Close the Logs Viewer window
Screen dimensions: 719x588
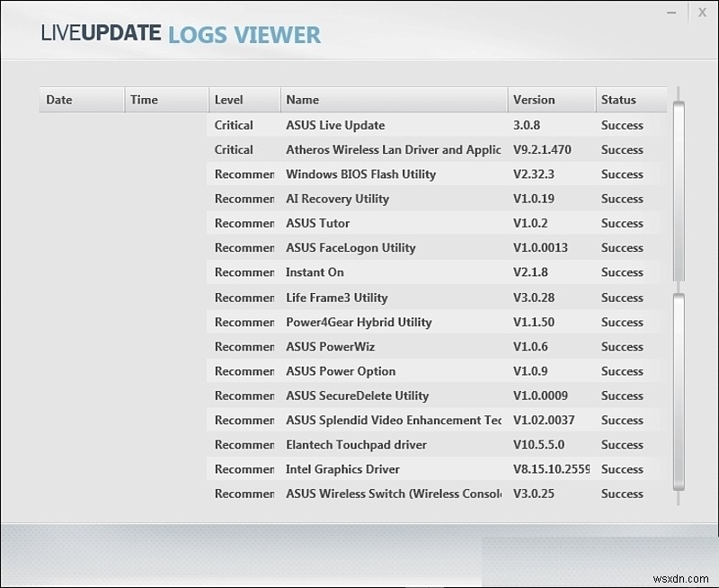pyautogui.click(x=702, y=13)
